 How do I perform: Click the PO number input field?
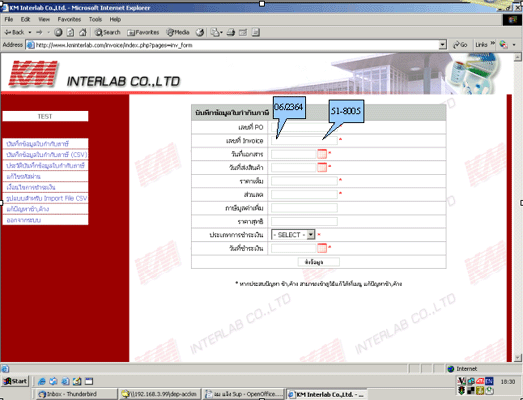point(304,127)
